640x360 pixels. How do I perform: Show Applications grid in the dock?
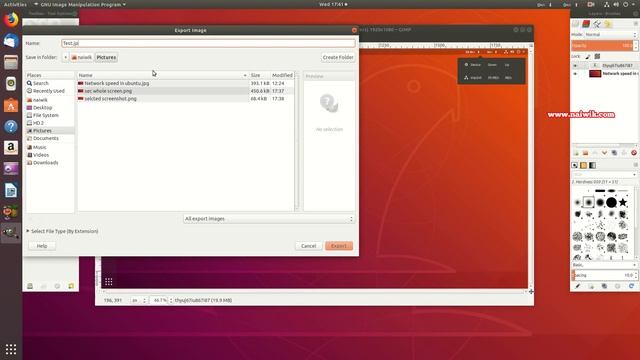[x=11, y=349]
